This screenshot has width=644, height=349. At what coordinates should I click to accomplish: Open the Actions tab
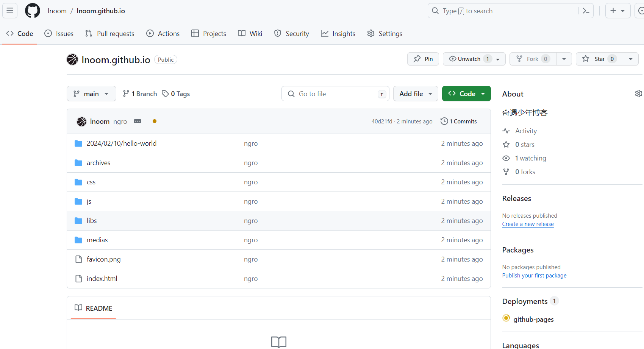(x=163, y=34)
